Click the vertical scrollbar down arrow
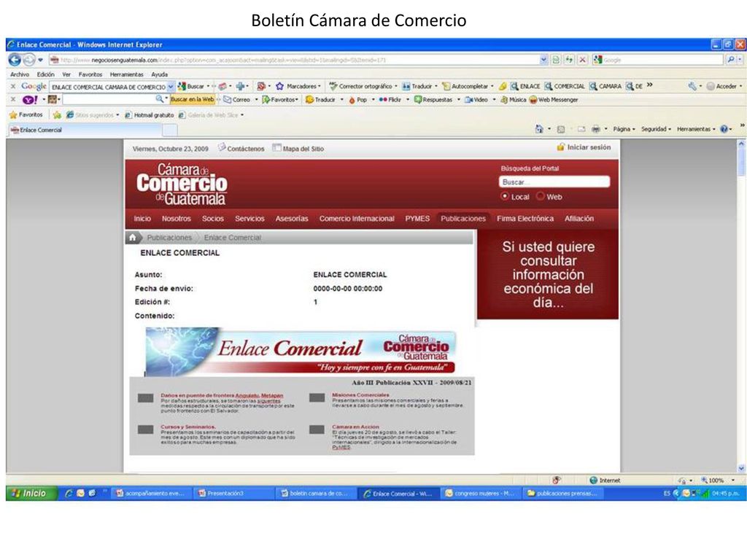 [x=741, y=467]
